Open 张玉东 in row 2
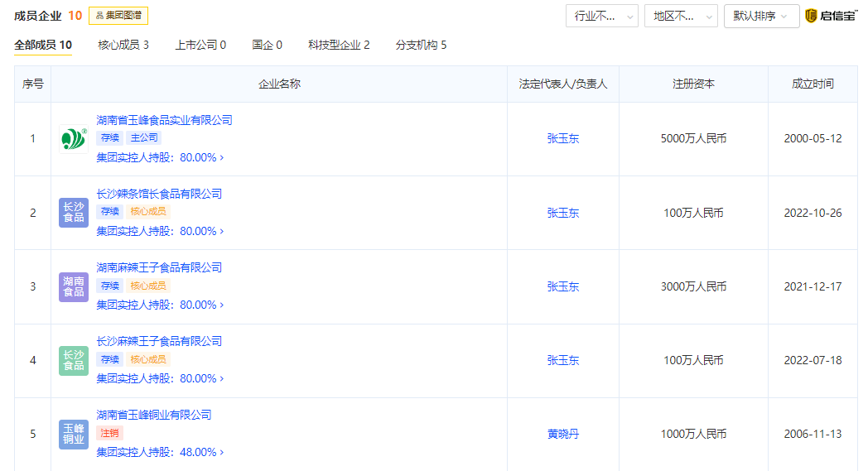The width and height of the screenshot is (868, 471). [563, 213]
